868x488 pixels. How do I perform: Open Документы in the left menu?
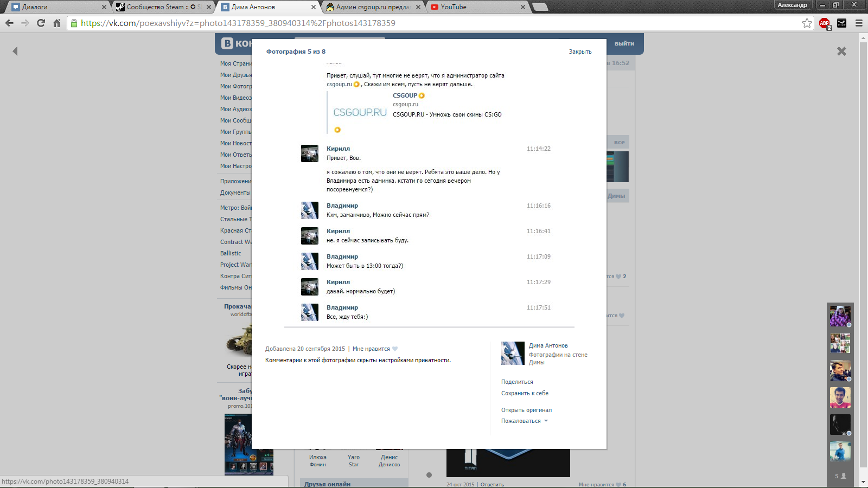235,192
